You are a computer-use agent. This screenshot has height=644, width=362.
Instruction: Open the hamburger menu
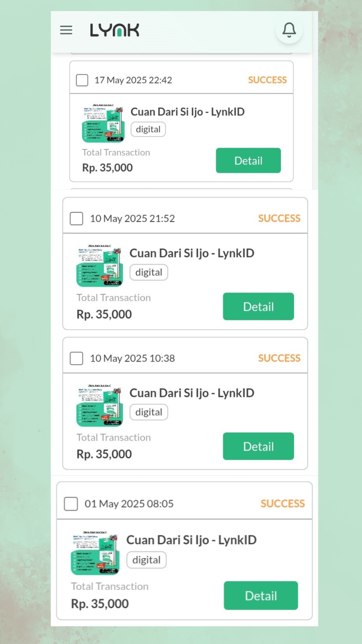click(66, 30)
